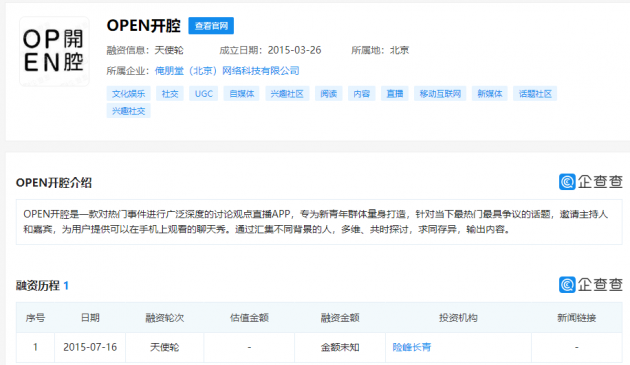Screen dimensions: 630x365
Task: Select the 自媒体 tag
Action: click(x=241, y=94)
